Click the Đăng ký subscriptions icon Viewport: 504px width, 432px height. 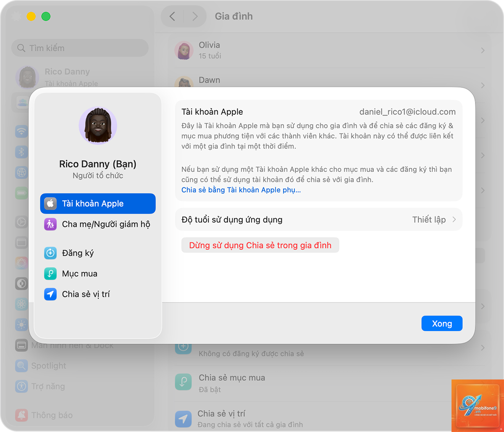click(x=50, y=253)
